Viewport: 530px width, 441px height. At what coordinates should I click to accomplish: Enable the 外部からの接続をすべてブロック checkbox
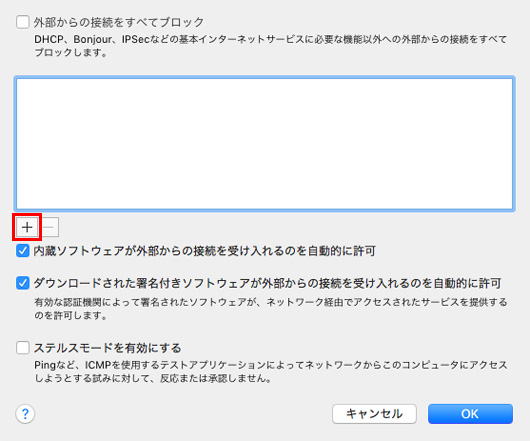click(23, 23)
